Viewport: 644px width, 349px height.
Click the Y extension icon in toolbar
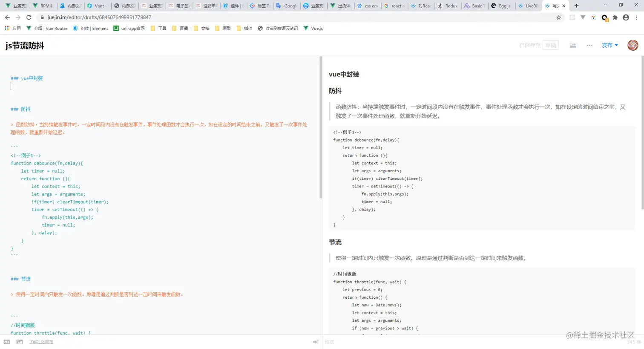(594, 17)
